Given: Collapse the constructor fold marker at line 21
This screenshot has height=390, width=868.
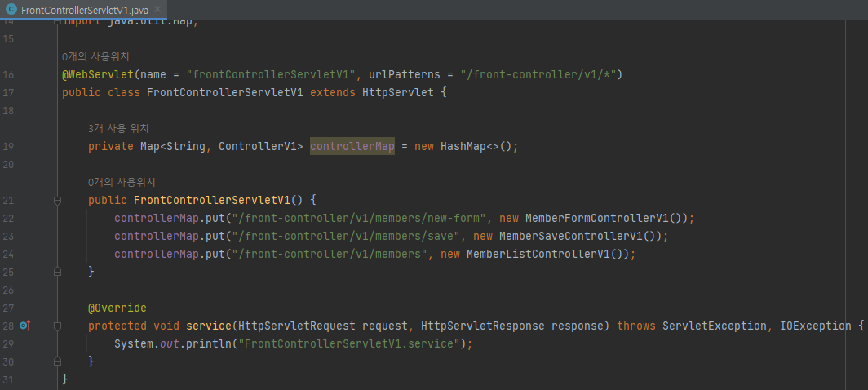Looking at the screenshot, I should [58, 200].
